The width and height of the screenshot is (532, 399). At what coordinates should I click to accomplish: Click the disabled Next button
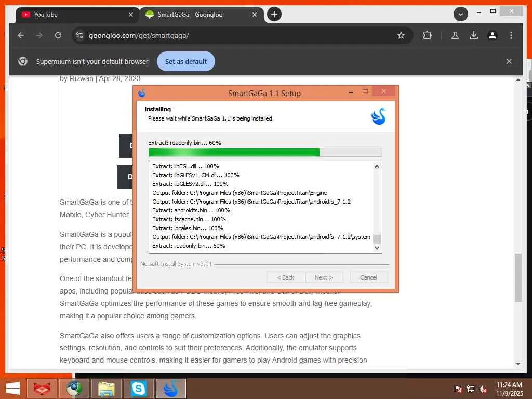(324, 277)
